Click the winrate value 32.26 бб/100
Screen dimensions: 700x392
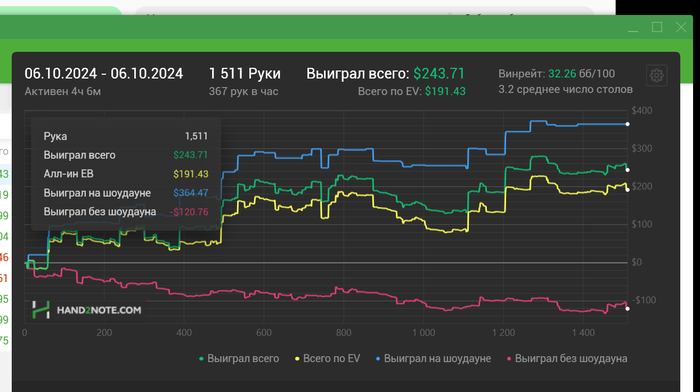(581, 74)
